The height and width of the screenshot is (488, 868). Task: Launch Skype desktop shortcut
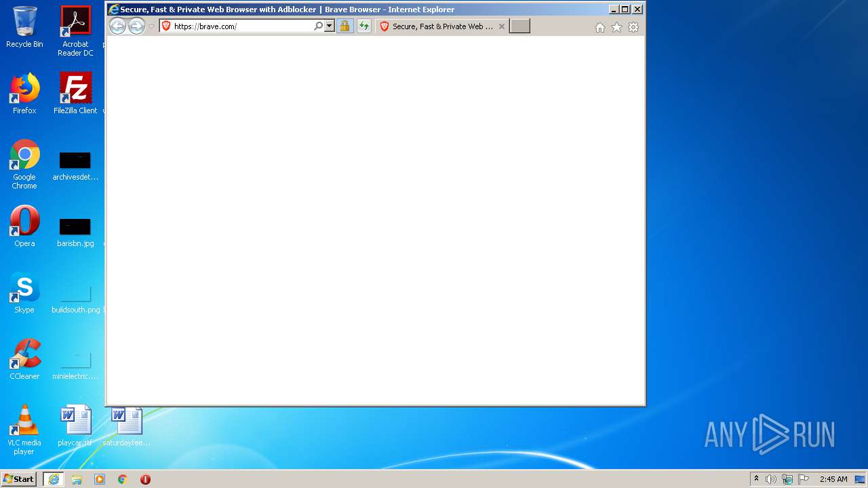[24, 293]
